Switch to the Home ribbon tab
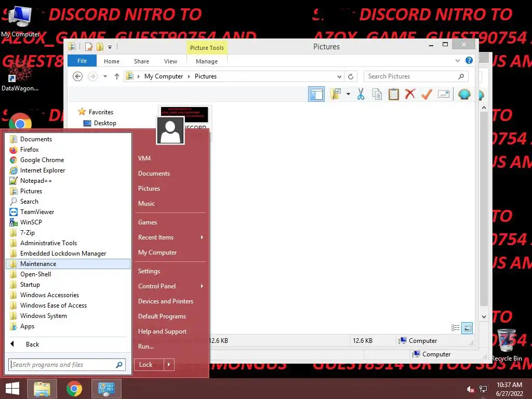Screen dimensions: 532x399 click(x=112, y=61)
